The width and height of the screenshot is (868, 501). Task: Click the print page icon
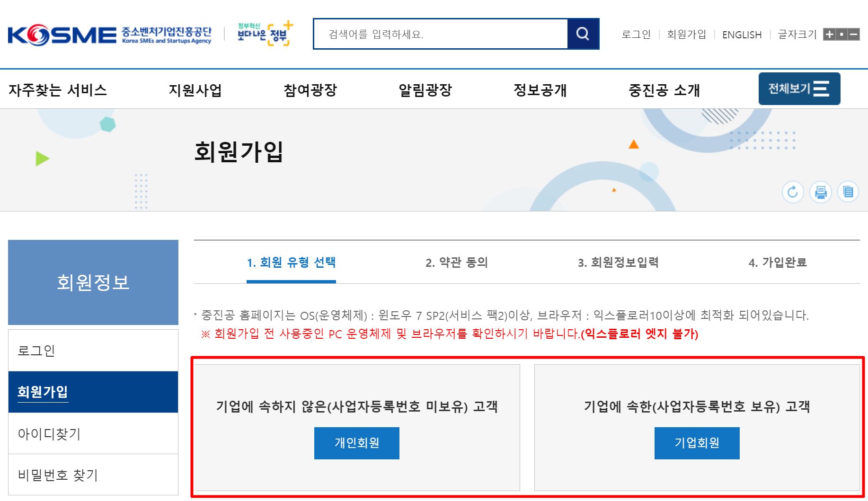tap(821, 192)
